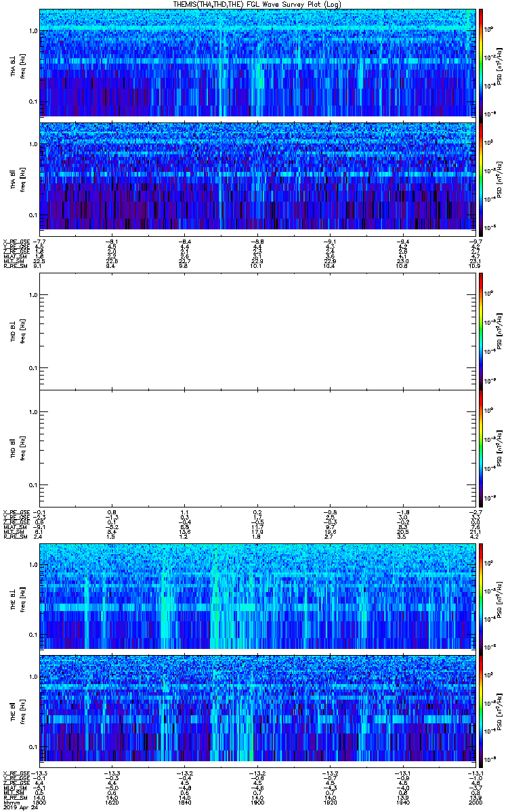Click the 0.1 tick on THA B-parallel axis

tap(33, 215)
